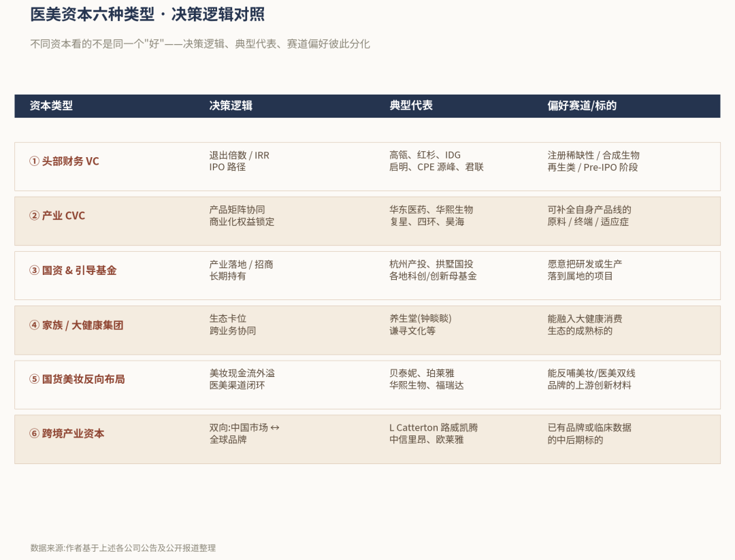The width and height of the screenshot is (735, 560).
Task: Click the cell 退出倍数 / IRR IPO 路径
Action: (x=239, y=161)
